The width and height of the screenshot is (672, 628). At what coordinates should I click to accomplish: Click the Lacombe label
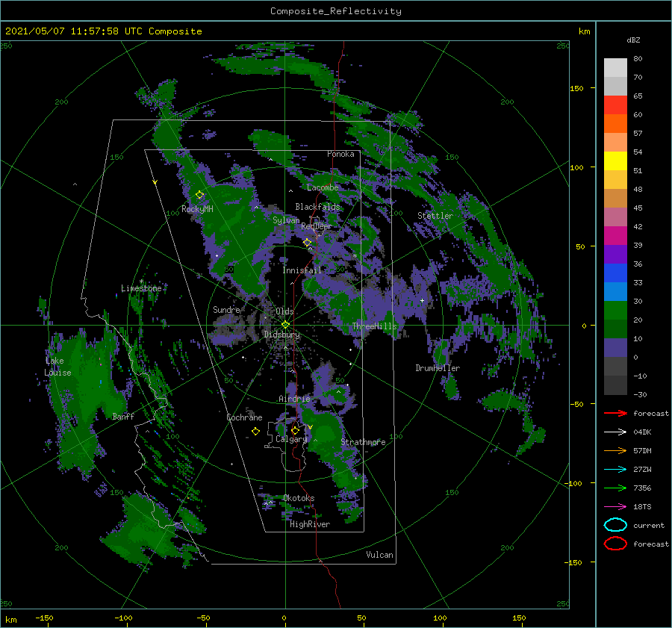click(x=323, y=187)
